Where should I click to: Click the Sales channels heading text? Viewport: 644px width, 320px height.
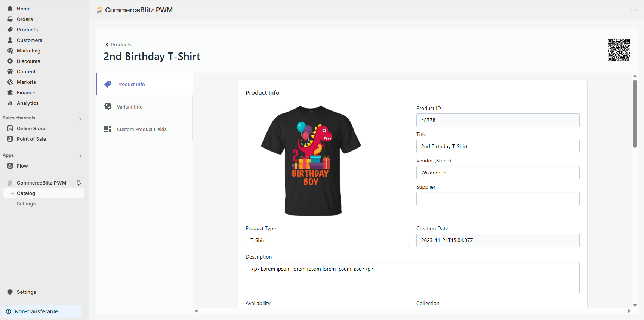19,118
